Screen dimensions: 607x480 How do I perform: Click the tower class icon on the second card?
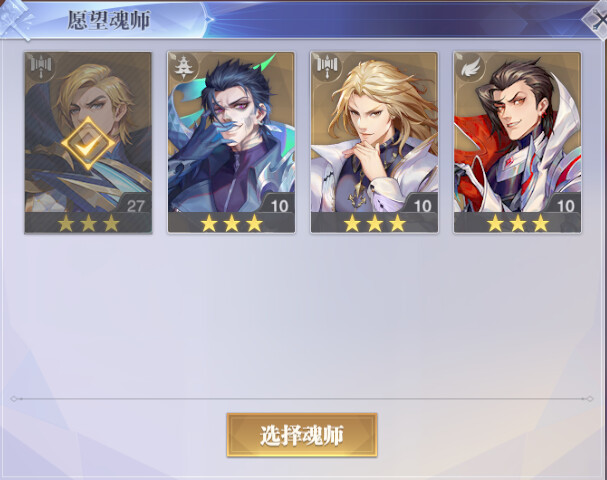coord(183,67)
